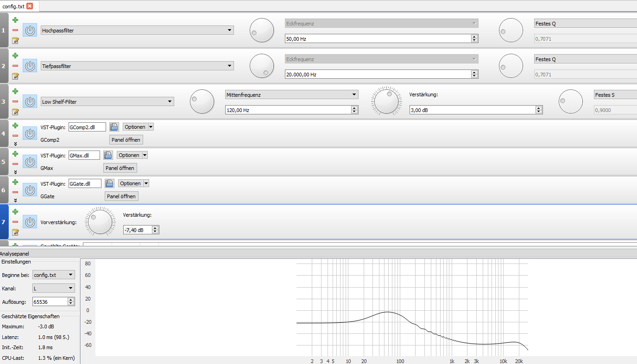
Task: Click the green plus icon in GMax row
Action: pos(15,154)
